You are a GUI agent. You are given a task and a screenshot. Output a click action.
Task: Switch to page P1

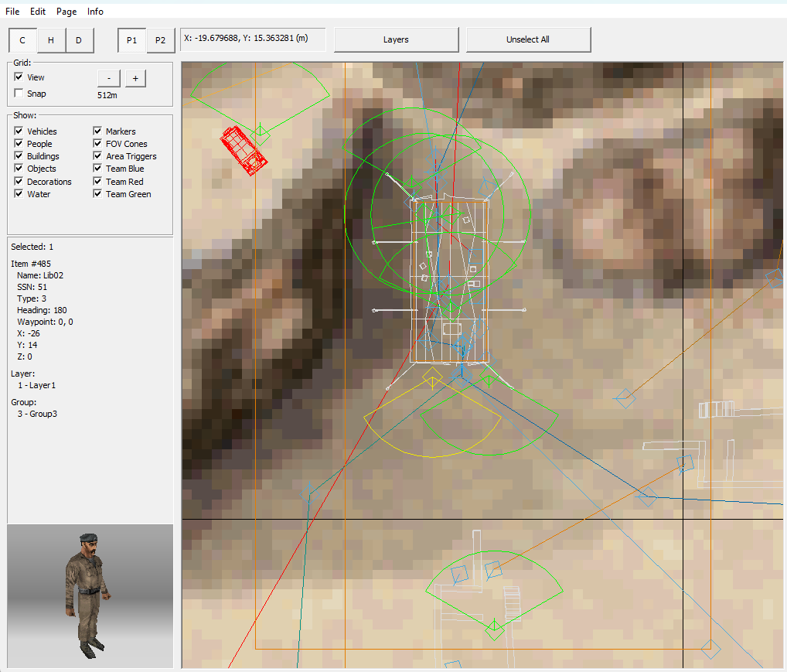point(131,40)
